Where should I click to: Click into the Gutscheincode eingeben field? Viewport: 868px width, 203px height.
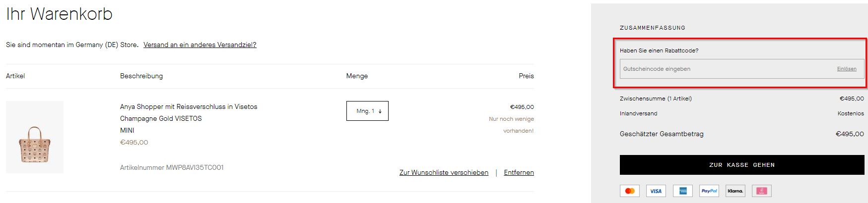click(x=727, y=69)
